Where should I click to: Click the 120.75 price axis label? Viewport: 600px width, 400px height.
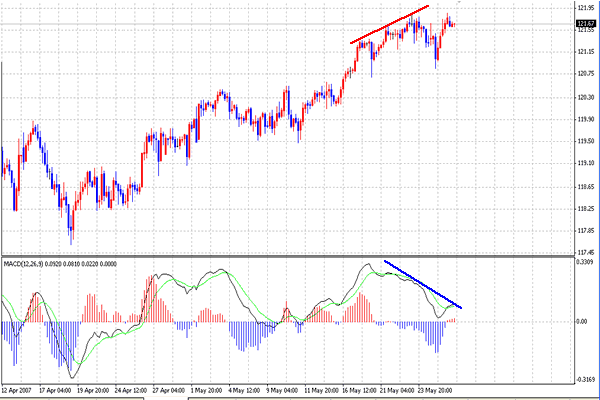pos(586,74)
